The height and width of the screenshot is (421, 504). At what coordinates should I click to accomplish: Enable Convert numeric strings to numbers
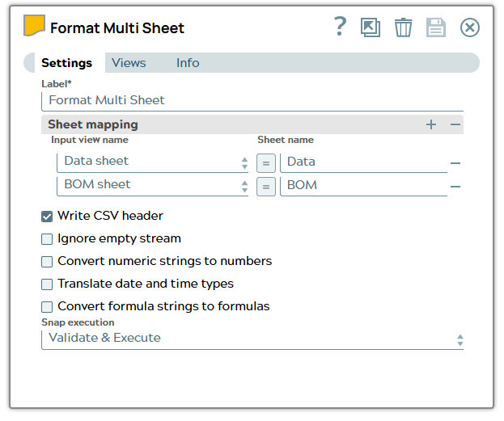coord(47,261)
